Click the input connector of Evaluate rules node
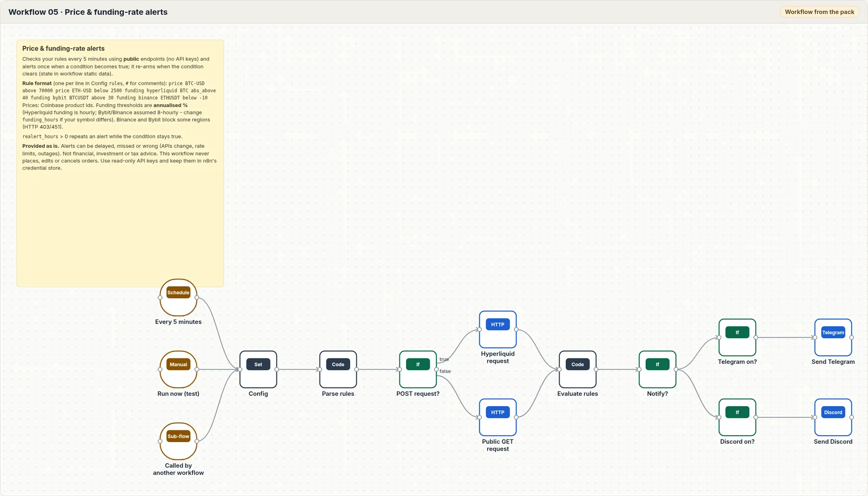 tap(559, 370)
